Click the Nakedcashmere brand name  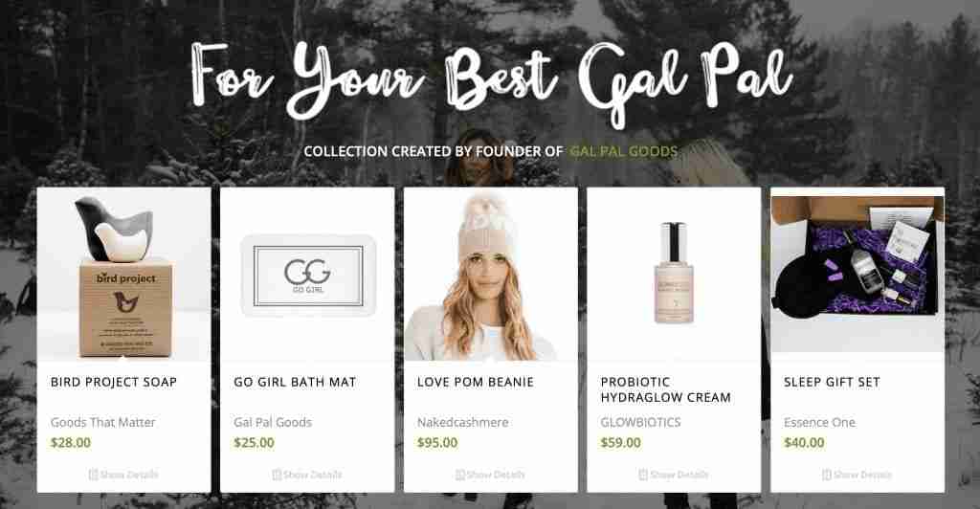[x=462, y=422]
